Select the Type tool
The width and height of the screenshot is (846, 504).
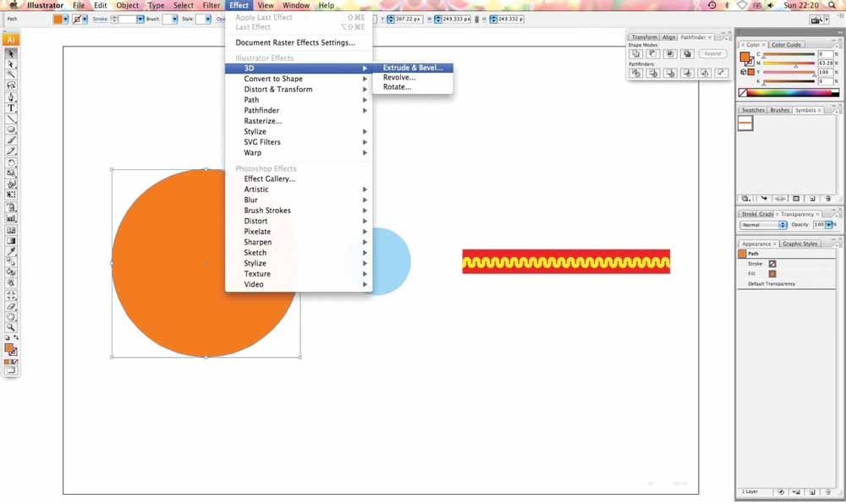tap(11, 108)
